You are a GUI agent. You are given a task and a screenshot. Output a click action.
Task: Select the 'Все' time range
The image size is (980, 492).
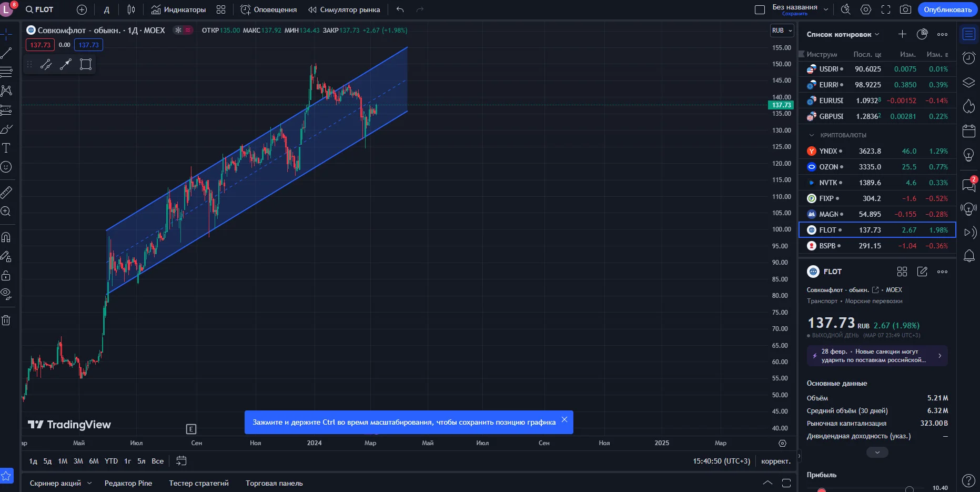tap(158, 461)
